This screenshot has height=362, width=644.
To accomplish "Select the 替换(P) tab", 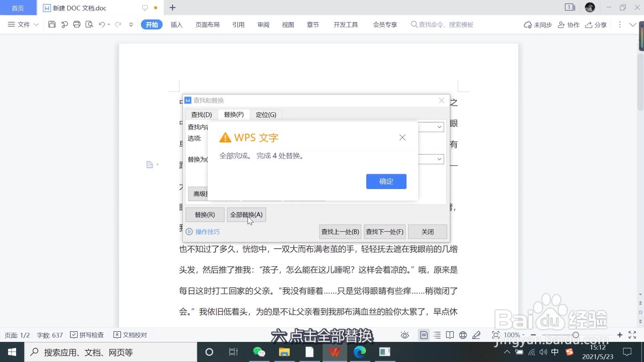I will coord(234,115).
